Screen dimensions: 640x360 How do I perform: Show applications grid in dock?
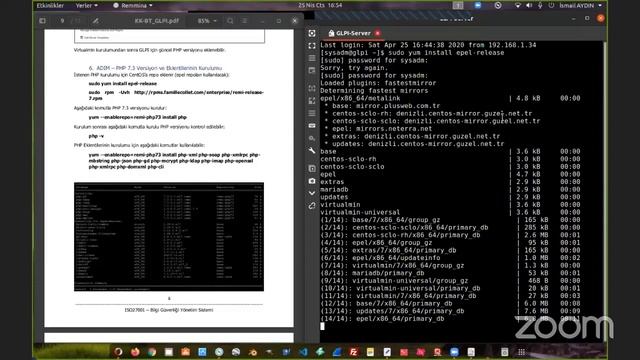click(521, 352)
